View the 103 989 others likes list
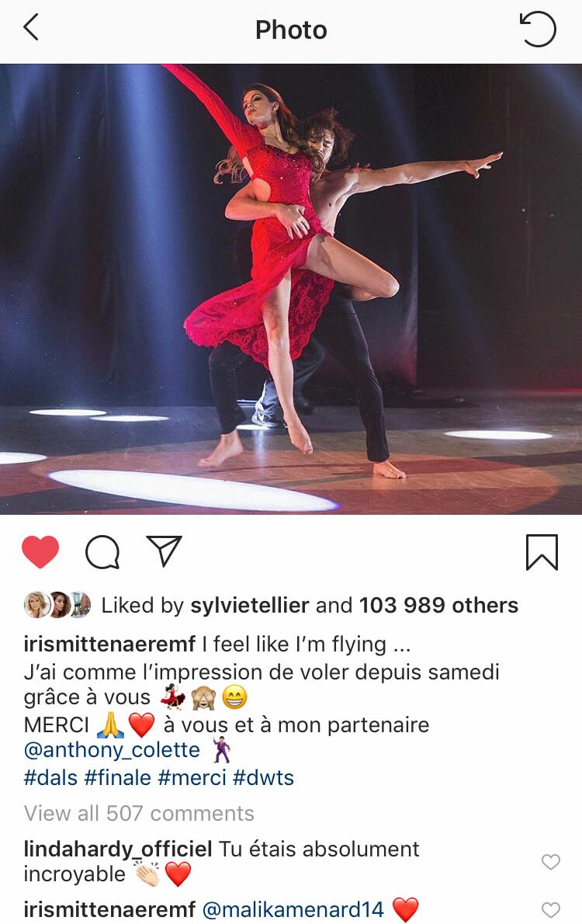Viewport: 582px width, 924px height. (x=439, y=605)
